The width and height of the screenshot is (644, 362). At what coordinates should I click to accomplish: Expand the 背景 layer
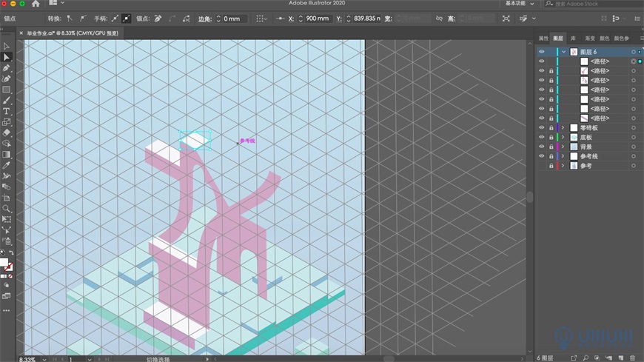pos(563,147)
